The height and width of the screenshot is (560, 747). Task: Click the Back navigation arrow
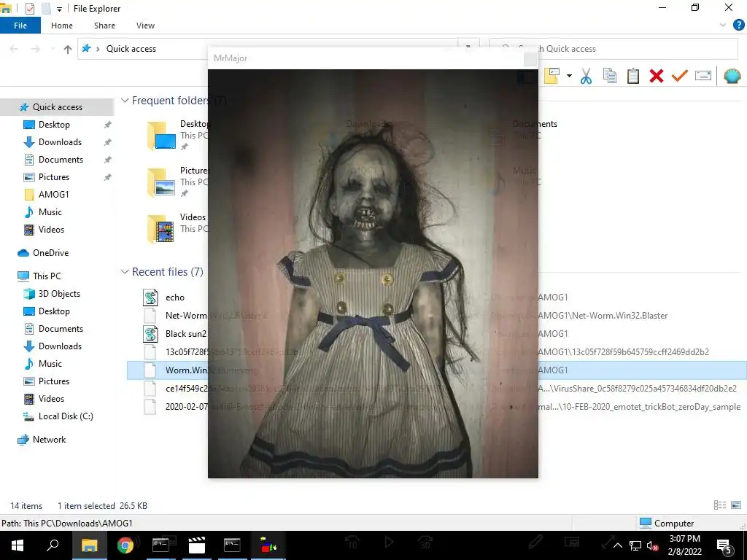point(14,49)
